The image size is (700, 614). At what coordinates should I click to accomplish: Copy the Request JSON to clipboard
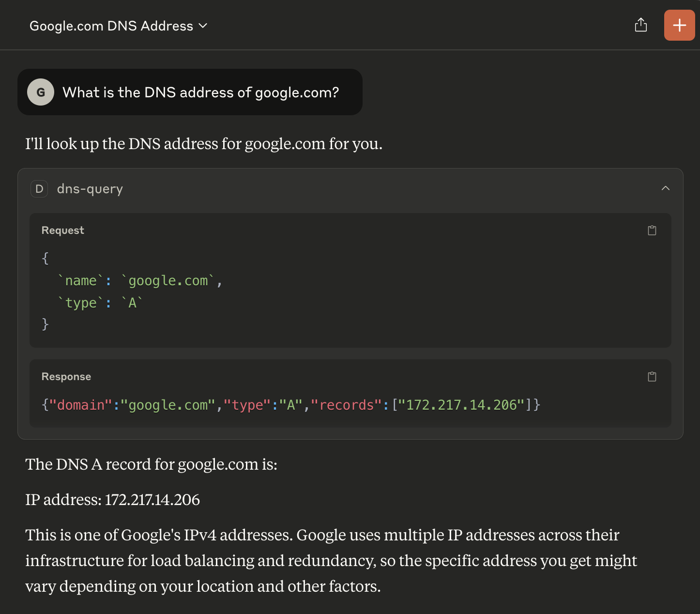coord(652,230)
